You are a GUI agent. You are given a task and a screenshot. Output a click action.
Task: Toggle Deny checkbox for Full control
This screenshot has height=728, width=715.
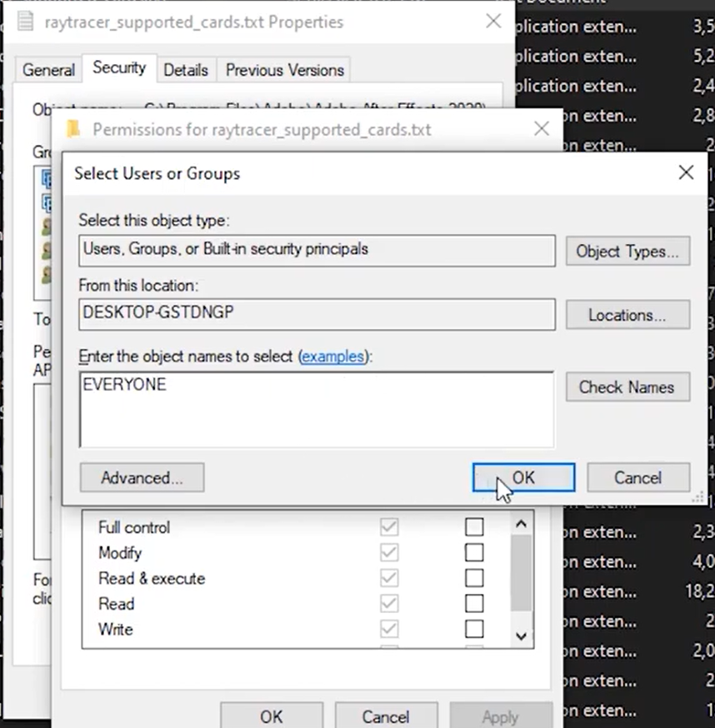(474, 527)
